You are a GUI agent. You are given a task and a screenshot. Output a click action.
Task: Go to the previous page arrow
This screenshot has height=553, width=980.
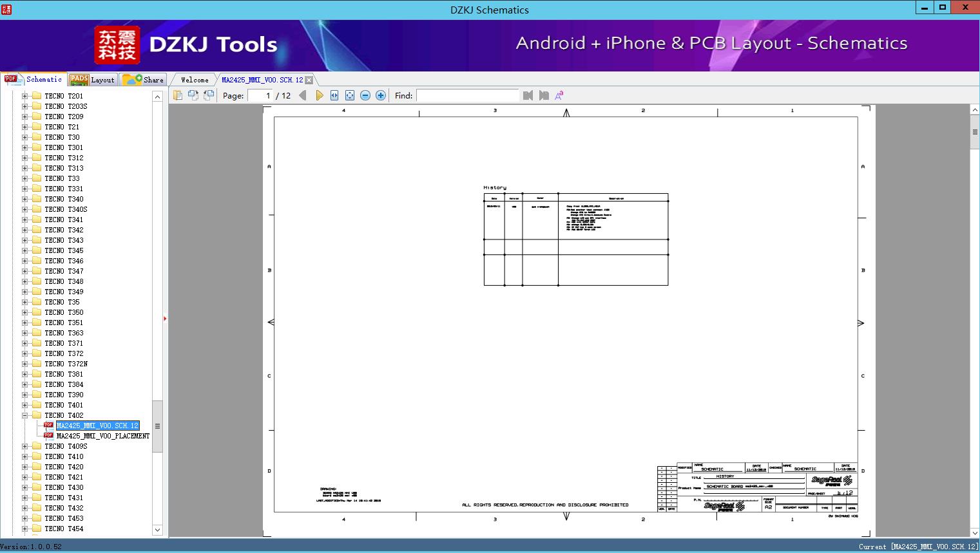(x=303, y=95)
